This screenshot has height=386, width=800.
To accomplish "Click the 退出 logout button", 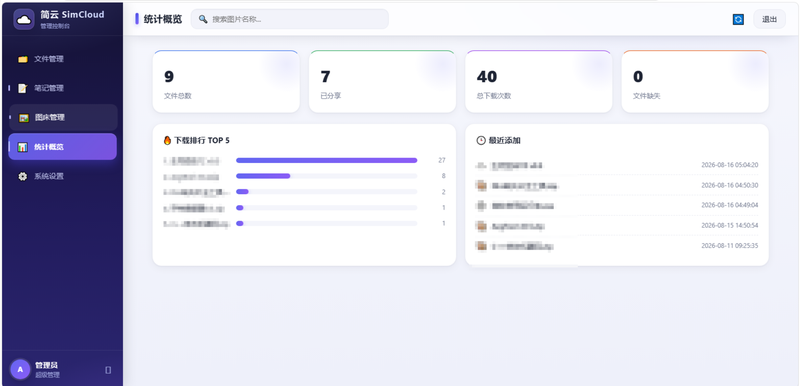I will tap(769, 19).
